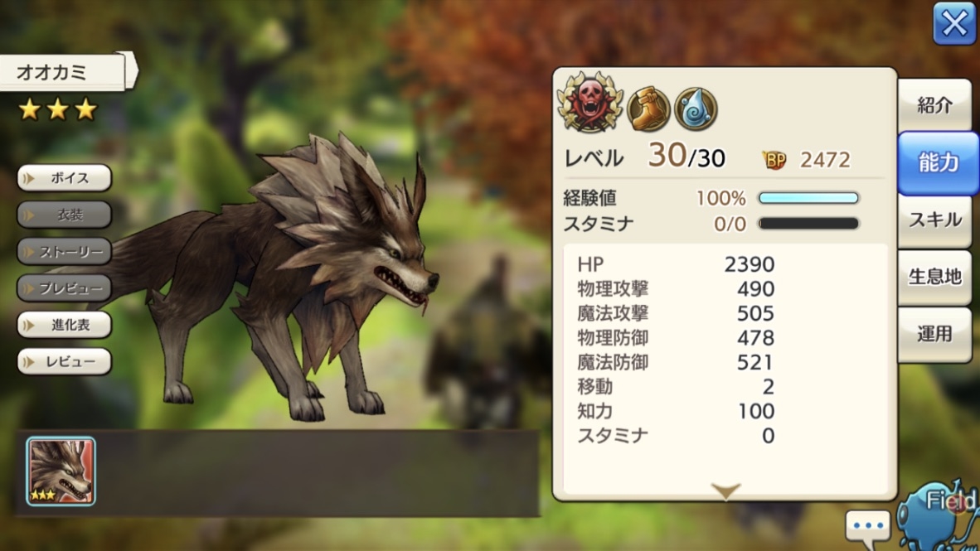Open the スキル tab
980x551 pixels.
[935, 220]
